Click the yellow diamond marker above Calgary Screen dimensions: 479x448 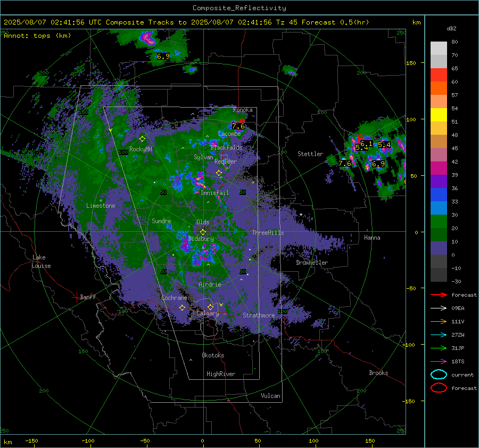[x=210, y=307]
